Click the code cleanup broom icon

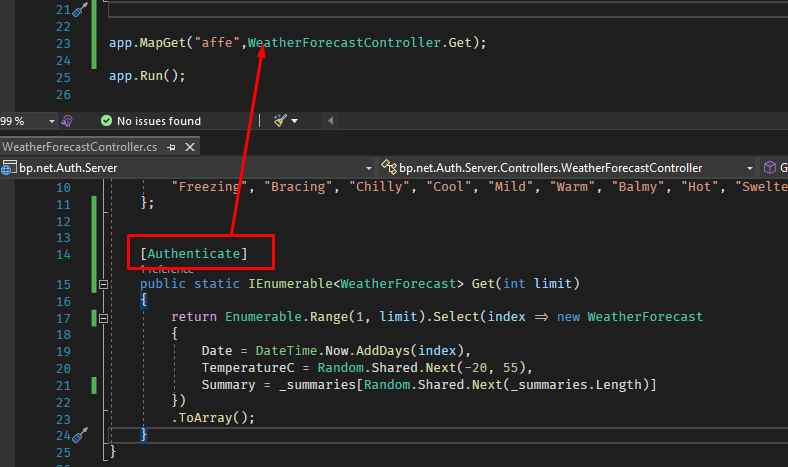(x=280, y=121)
